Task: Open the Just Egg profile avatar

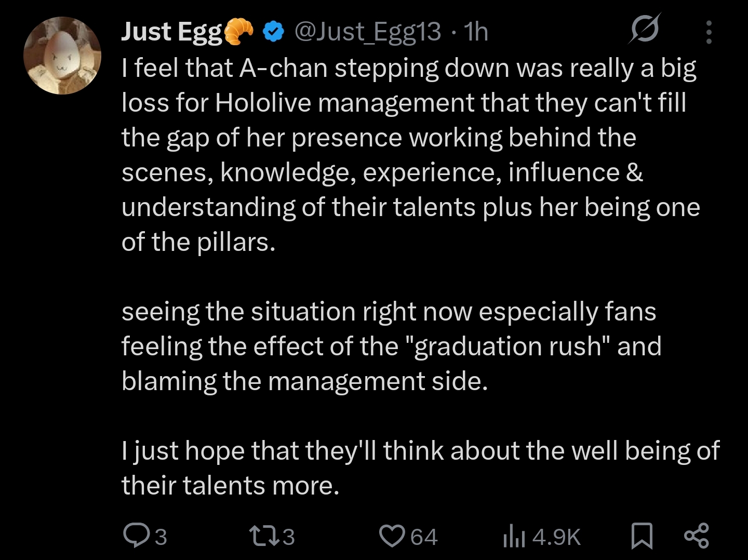Action: tap(62, 56)
